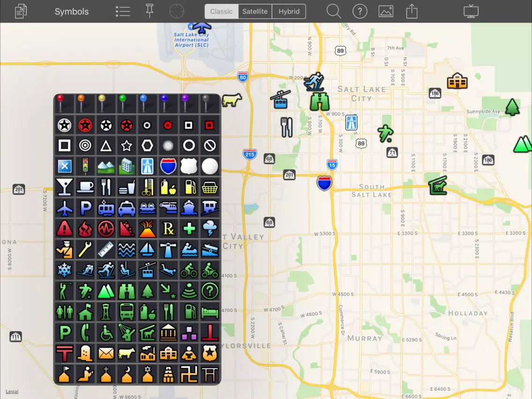Switch map to Classic view
This screenshot has width=532, height=399.
(221, 12)
